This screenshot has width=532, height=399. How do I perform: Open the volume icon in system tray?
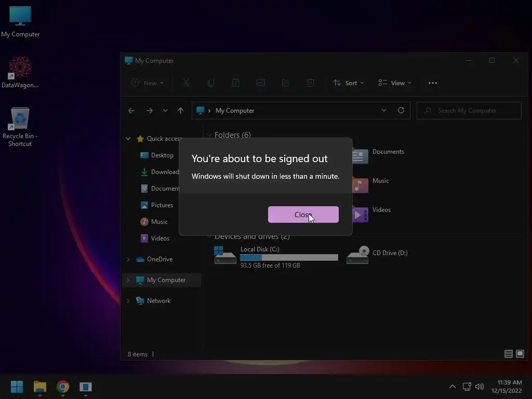[480, 387]
